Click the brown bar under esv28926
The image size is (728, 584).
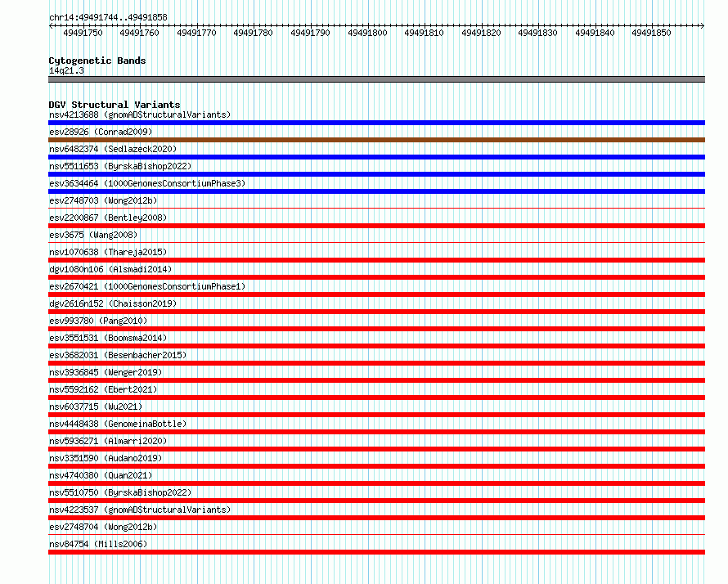[x=376, y=140]
